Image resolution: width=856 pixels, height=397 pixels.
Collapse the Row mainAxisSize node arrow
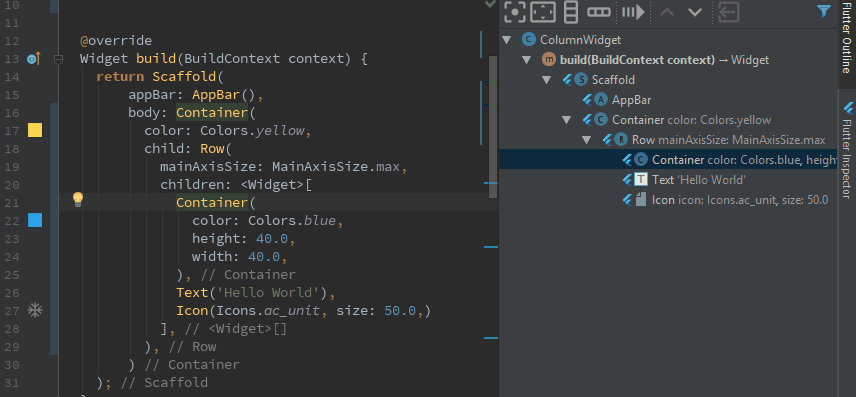pyautogui.click(x=586, y=140)
